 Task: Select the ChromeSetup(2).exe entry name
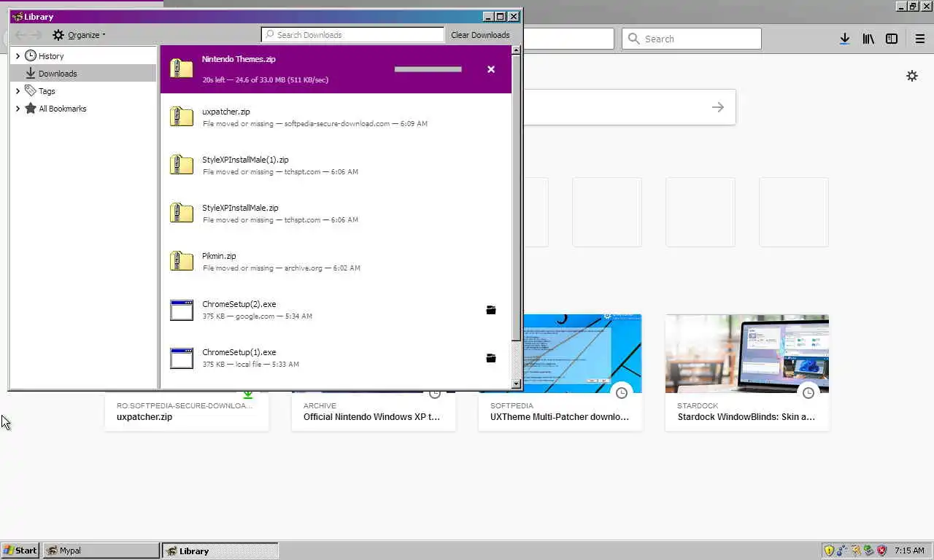[239, 304]
